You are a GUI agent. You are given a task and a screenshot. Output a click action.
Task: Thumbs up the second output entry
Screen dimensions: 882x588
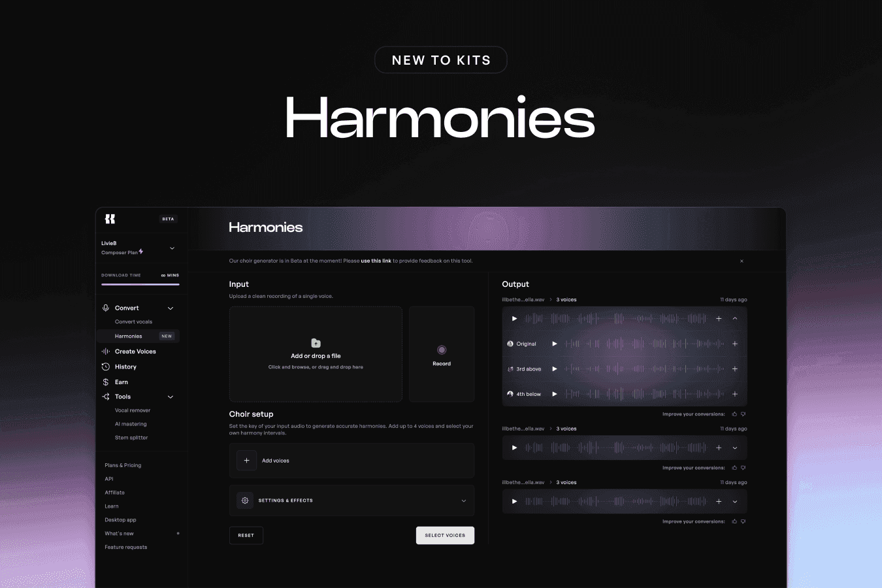(735, 468)
